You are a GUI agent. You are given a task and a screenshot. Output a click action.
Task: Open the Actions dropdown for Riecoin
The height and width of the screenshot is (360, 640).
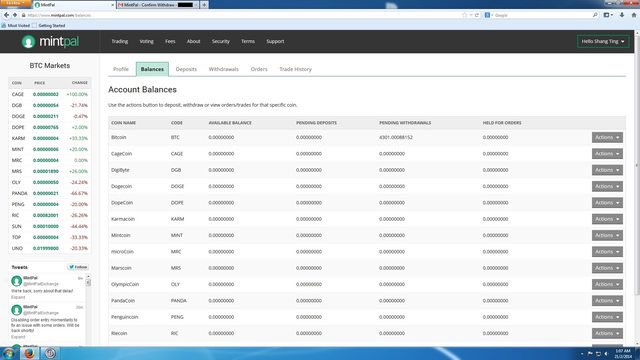click(x=607, y=333)
